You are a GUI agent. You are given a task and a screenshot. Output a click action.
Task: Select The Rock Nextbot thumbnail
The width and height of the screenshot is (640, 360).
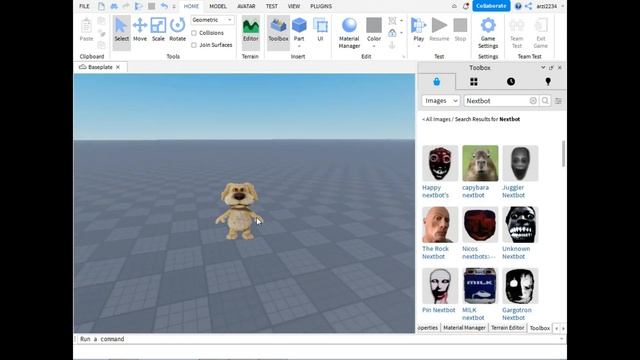[x=440, y=224]
